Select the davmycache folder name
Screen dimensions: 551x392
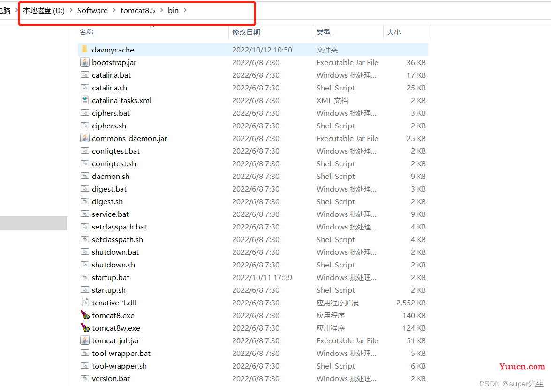[113, 50]
